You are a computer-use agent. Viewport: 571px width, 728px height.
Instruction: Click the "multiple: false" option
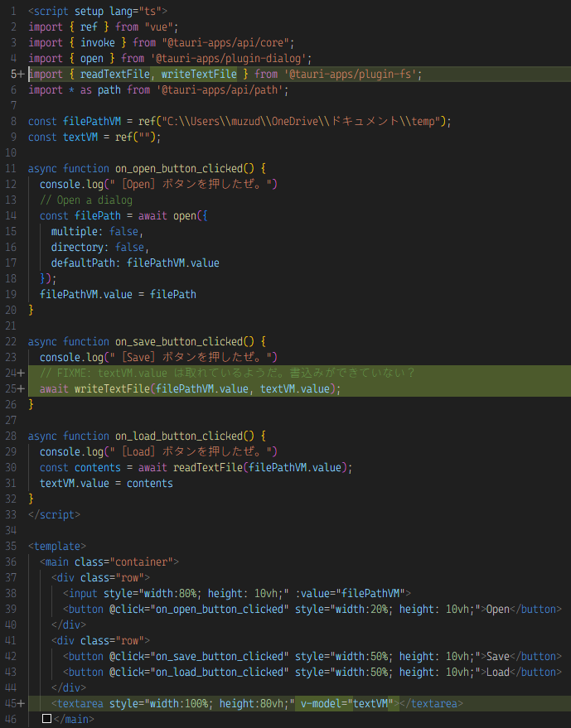(x=94, y=232)
